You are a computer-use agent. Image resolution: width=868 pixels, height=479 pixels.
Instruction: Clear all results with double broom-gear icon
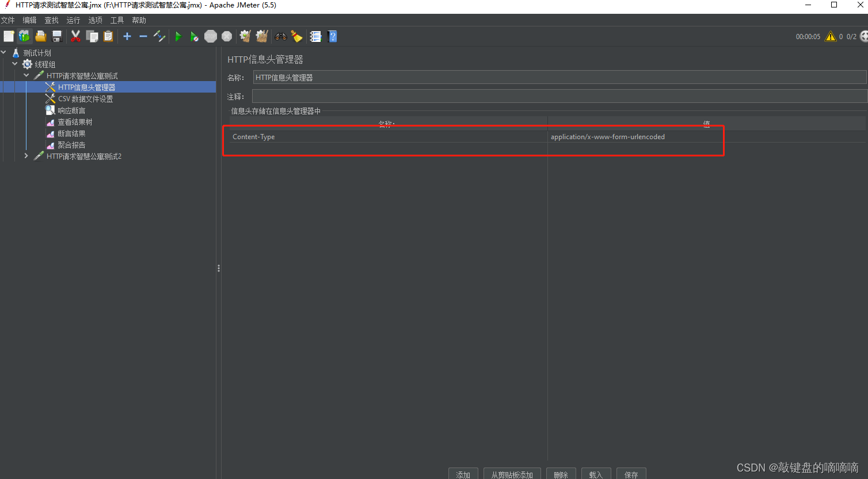[262, 36]
